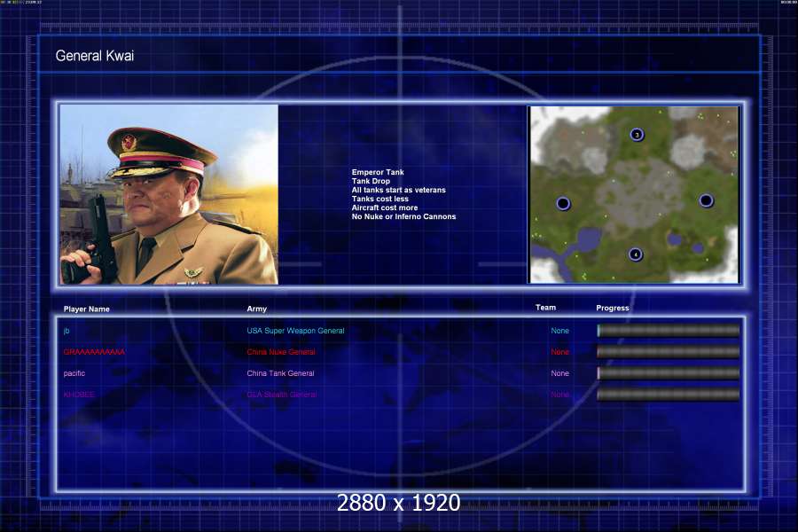This screenshot has width=798, height=532.
Task: Click Team 'None' in the GLA Stealth General row
Action: pyautogui.click(x=559, y=395)
